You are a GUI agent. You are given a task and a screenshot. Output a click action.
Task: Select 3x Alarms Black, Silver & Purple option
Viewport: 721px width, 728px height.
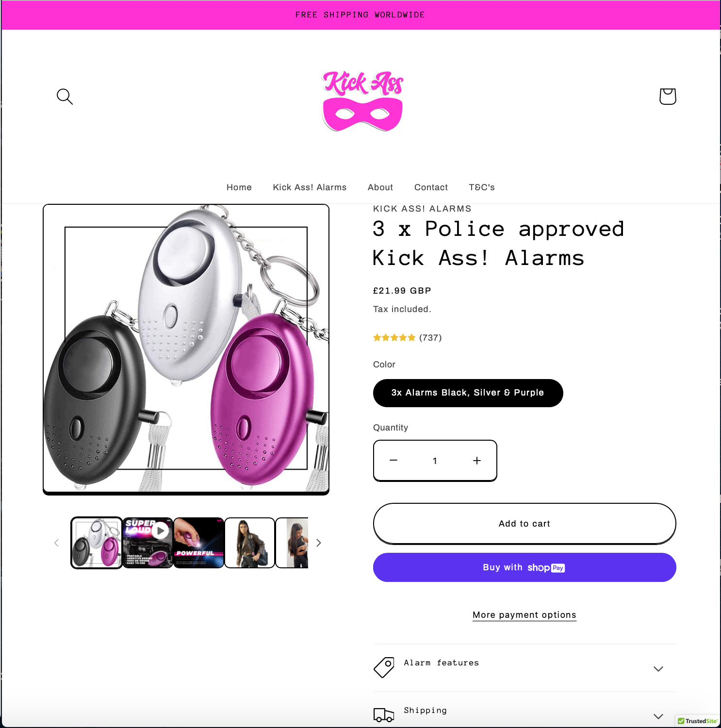point(468,393)
